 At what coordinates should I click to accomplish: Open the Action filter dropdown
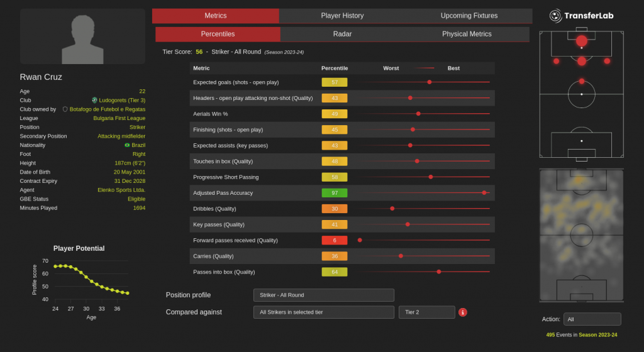(x=592, y=319)
